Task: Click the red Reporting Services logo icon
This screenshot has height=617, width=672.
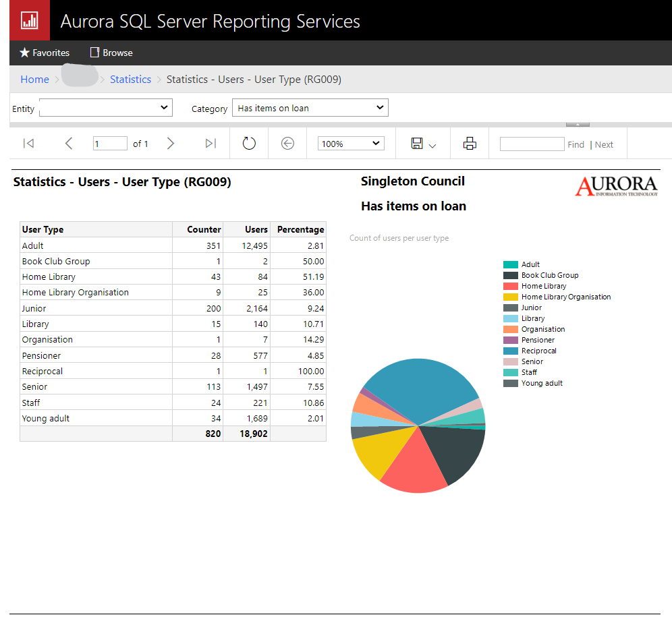Action: (x=30, y=20)
